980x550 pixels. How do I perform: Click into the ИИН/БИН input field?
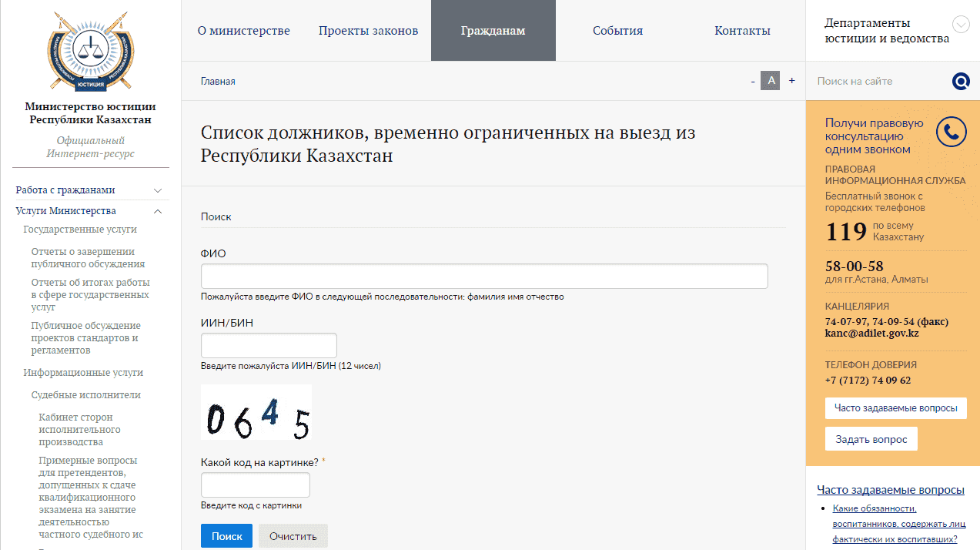[269, 346]
